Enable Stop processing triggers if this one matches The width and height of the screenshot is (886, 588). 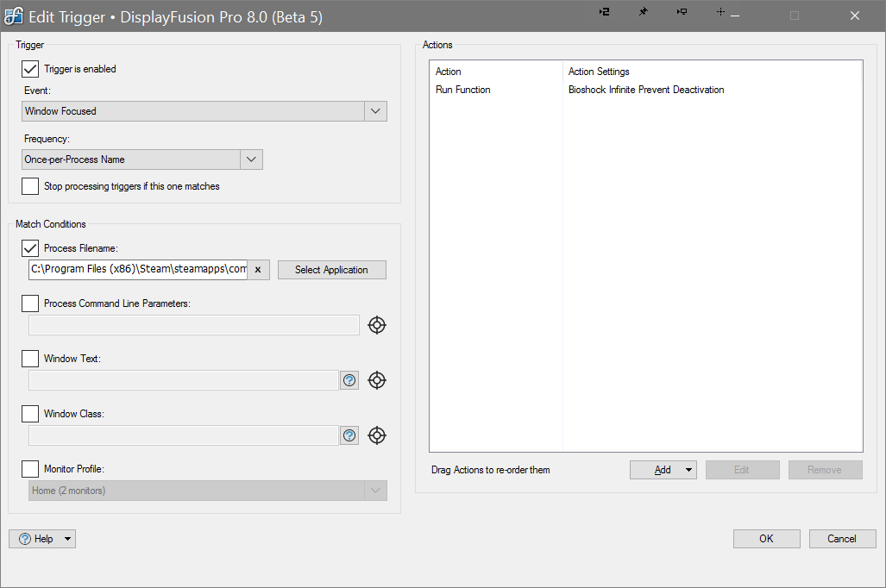click(30, 186)
